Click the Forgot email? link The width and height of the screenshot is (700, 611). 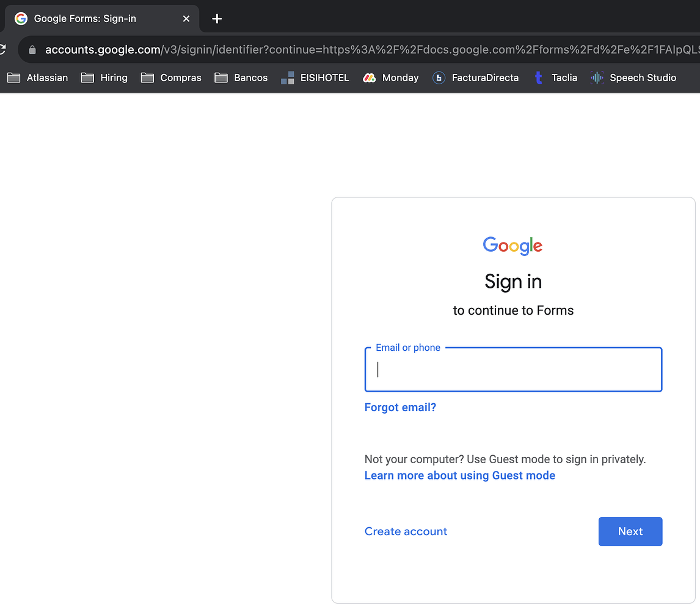click(400, 408)
